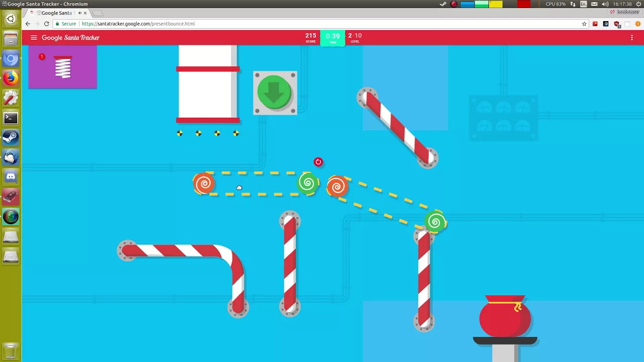644x362 pixels.
Task: Open a new tab next to Santa Tracker
Action: tap(98, 13)
